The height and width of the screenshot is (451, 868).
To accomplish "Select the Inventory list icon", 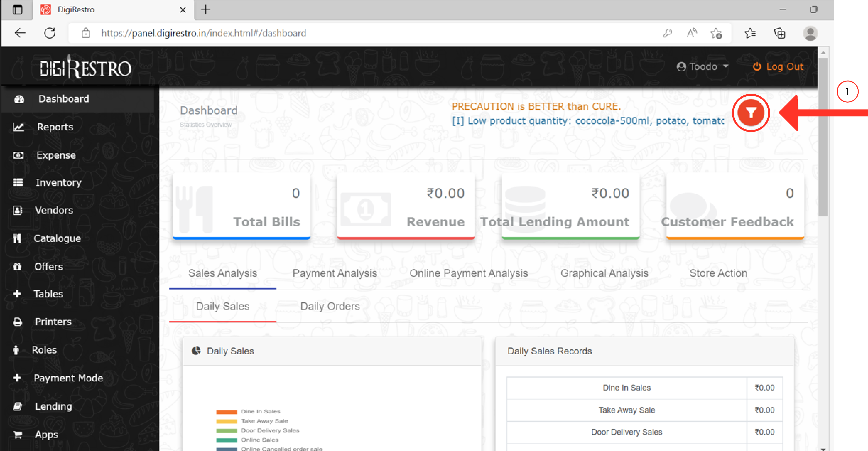I will (18, 182).
